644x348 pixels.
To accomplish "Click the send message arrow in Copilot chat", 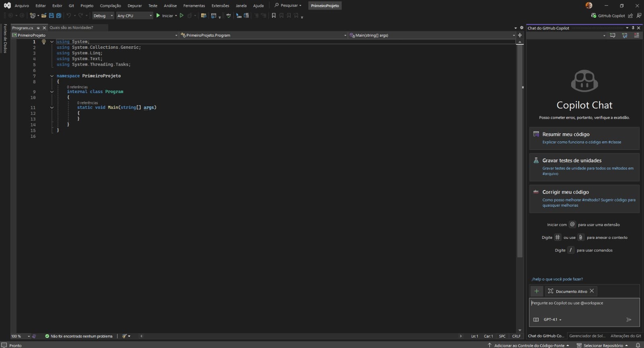I will tap(629, 319).
